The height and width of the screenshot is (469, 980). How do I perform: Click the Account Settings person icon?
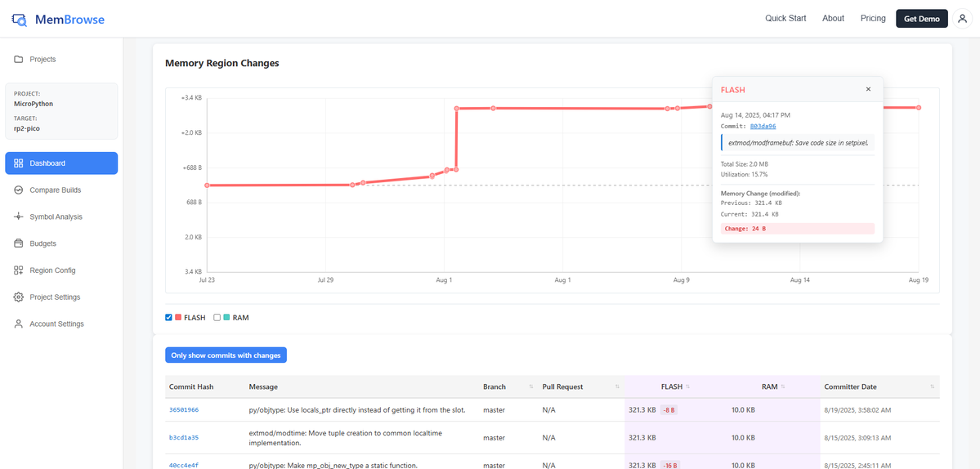(19, 324)
